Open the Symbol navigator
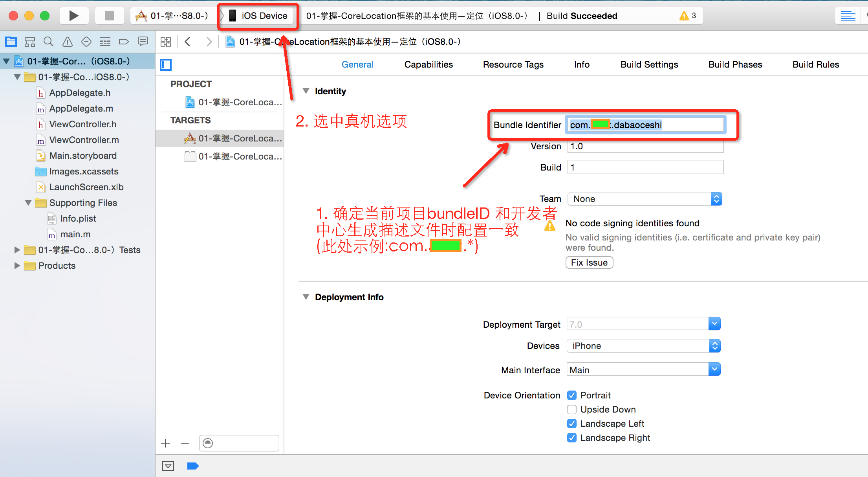This screenshot has width=868, height=477. pos(30,41)
